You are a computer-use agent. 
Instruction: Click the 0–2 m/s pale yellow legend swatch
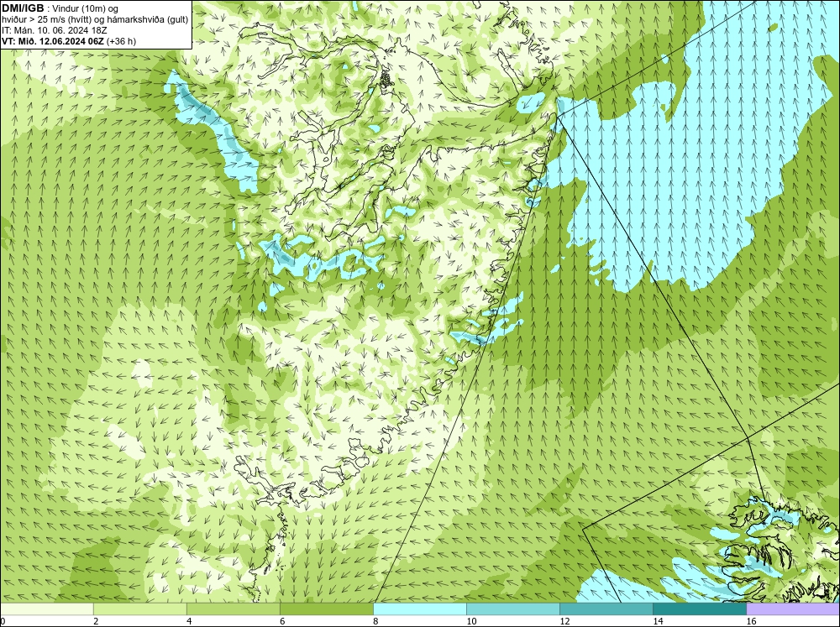click(x=47, y=609)
